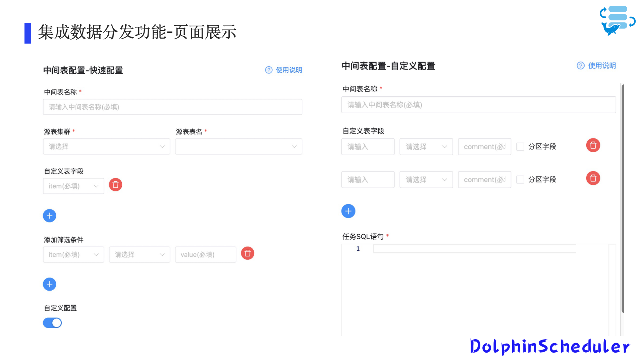Add a new filter condition

tap(49, 284)
